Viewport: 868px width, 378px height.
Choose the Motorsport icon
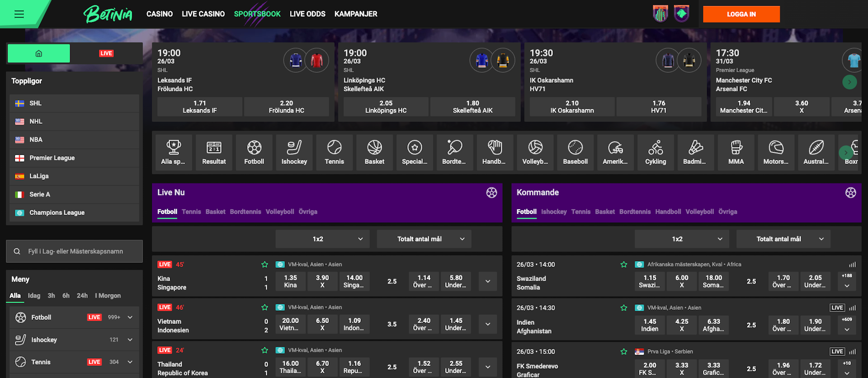click(x=776, y=152)
